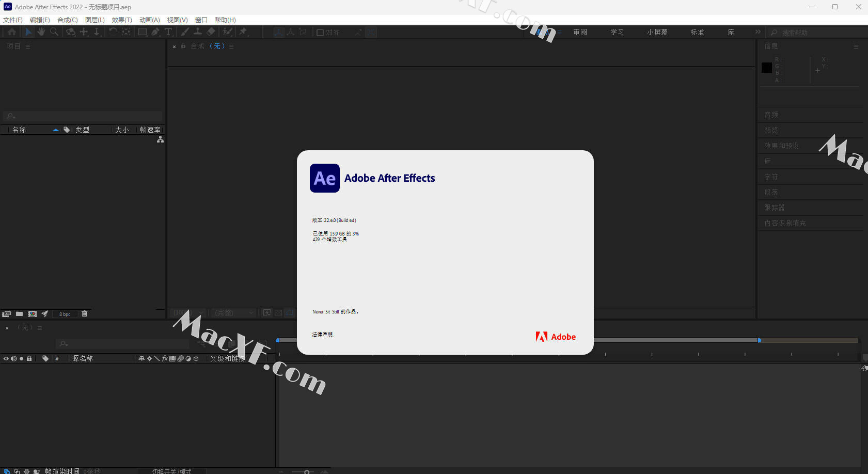Create a new folder in Project panel
Viewport: 868px width, 474px height.
tap(19, 314)
